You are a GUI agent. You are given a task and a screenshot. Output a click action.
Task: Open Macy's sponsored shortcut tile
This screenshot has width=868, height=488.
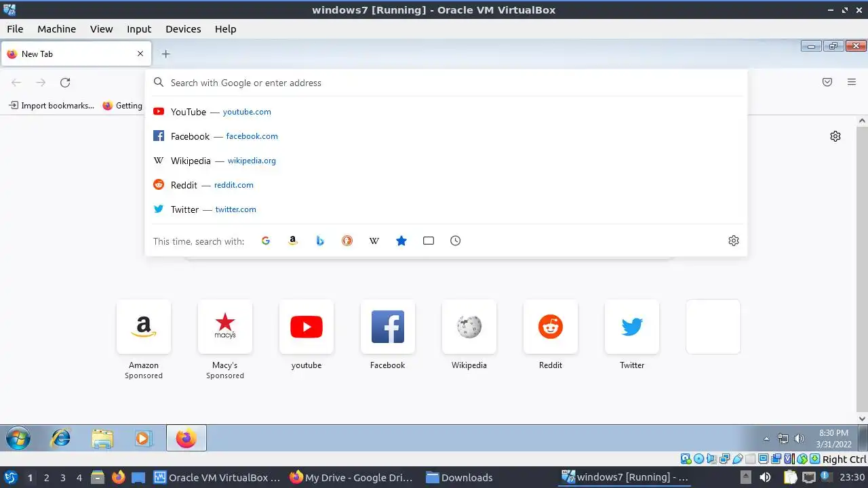tap(225, 327)
